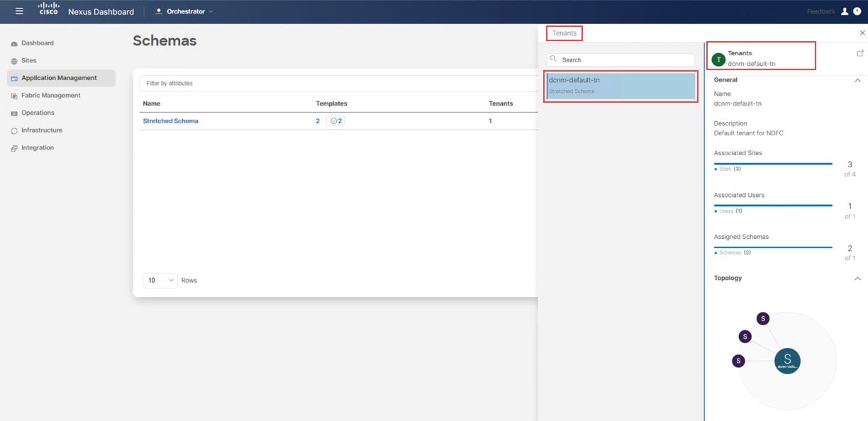Screen dimensions: 868x421
Task: Open the Stretched Schema link
Action: (x=171, y=121)
